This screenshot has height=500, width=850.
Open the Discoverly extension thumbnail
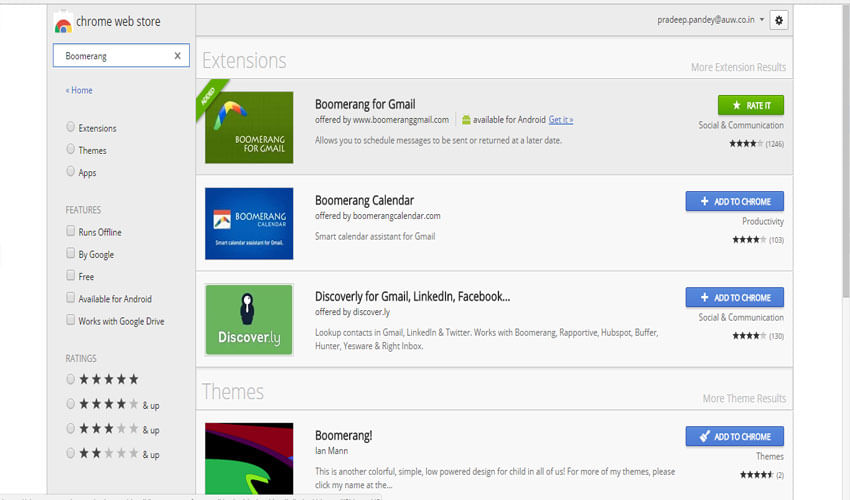249,319
